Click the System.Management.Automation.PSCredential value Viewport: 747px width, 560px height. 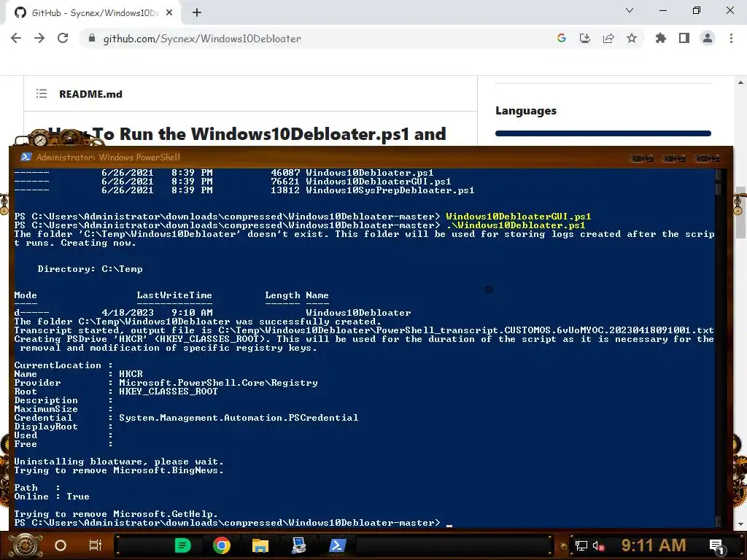coord(239,418)
